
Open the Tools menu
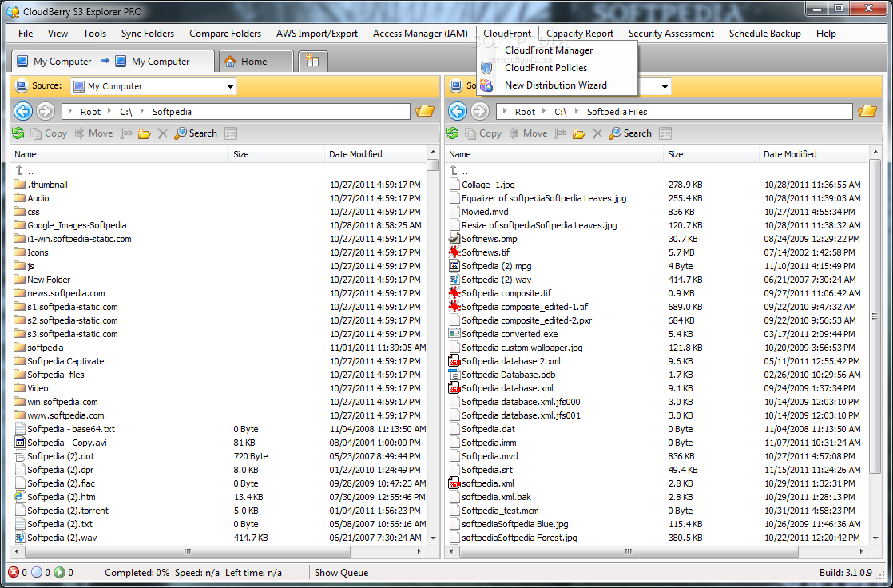pyautogui.click(x=94, y=34)
